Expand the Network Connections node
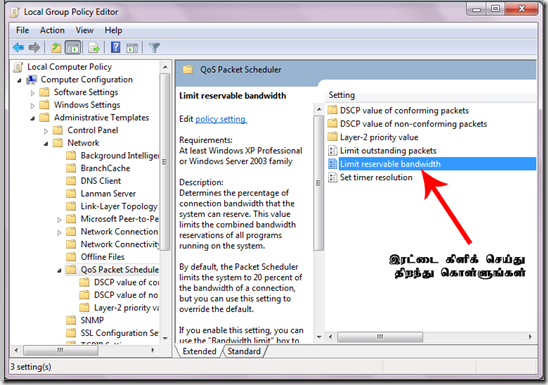This screenshot has height=385, width=548. (59, 232)
